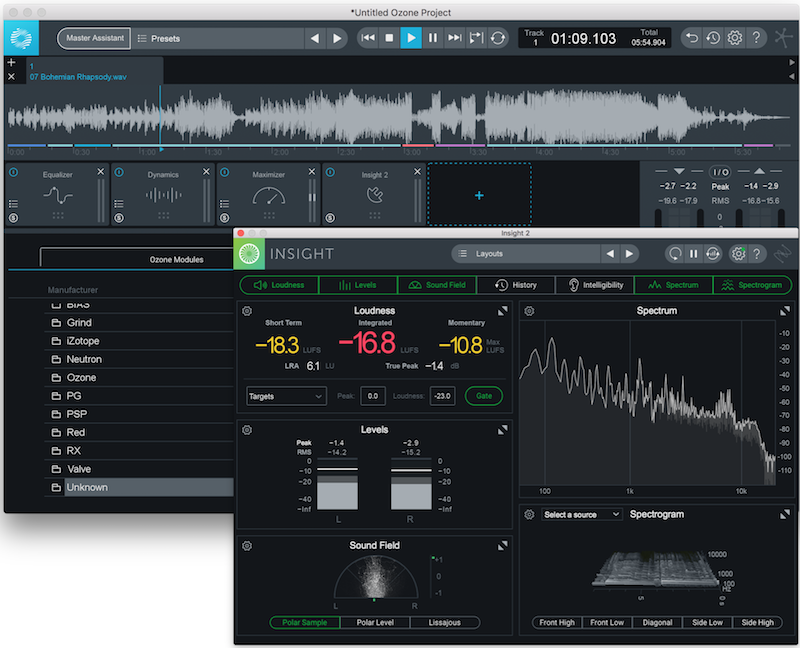
Task: Go to next Insight layout
Action: 630,254
